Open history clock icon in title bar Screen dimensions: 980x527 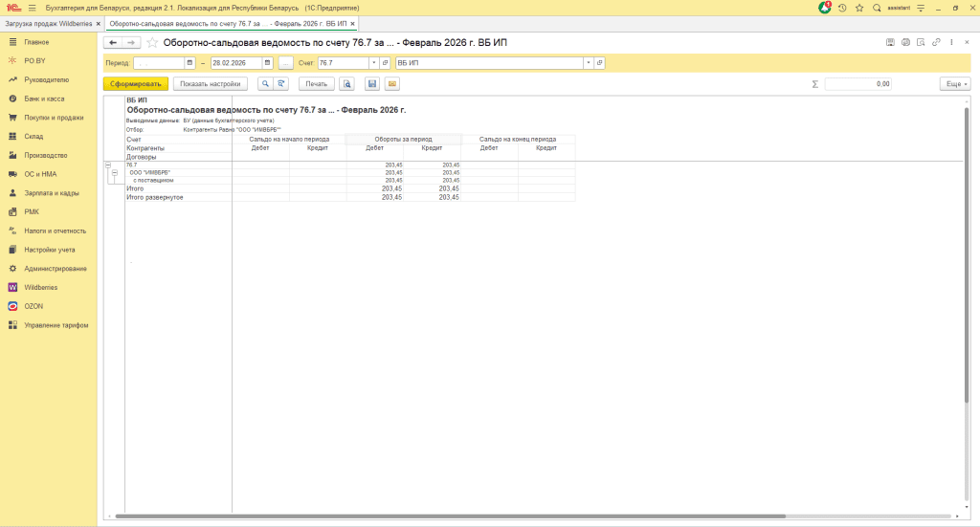pyautogui.click(x=842, y=8)
